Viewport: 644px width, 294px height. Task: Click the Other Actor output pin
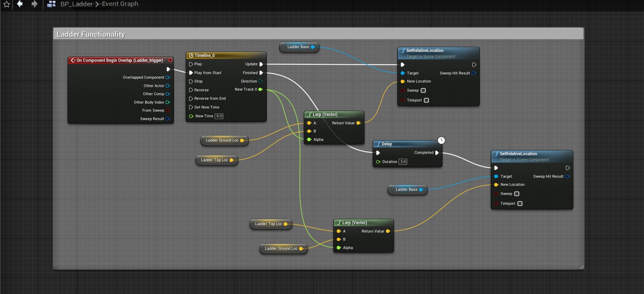coord(168,86)
